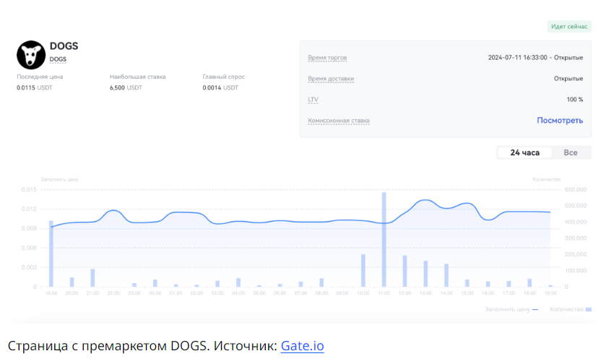Click the Идет сейчас status badge
The height and width of the screenshot is (364, 596).
click(x=569, y=27)
